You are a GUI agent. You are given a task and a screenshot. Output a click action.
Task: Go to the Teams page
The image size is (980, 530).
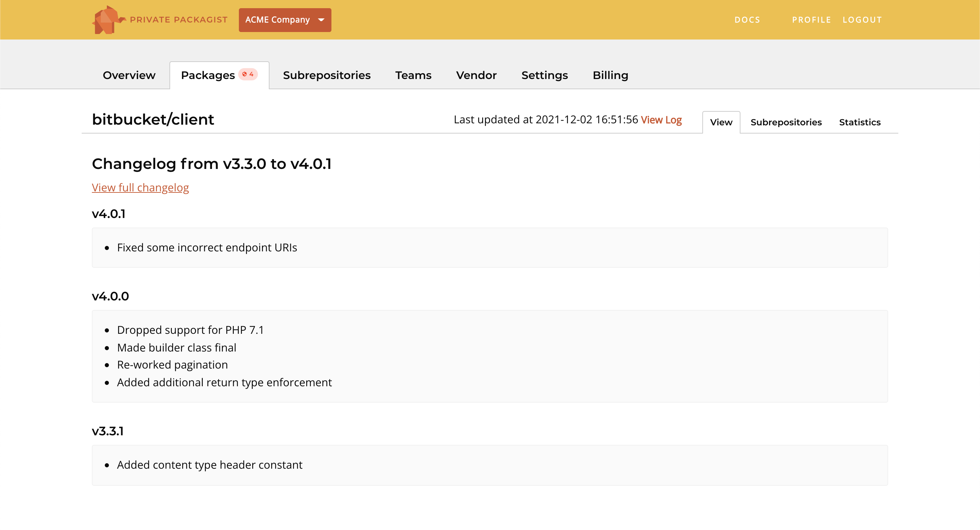(413, 75)
